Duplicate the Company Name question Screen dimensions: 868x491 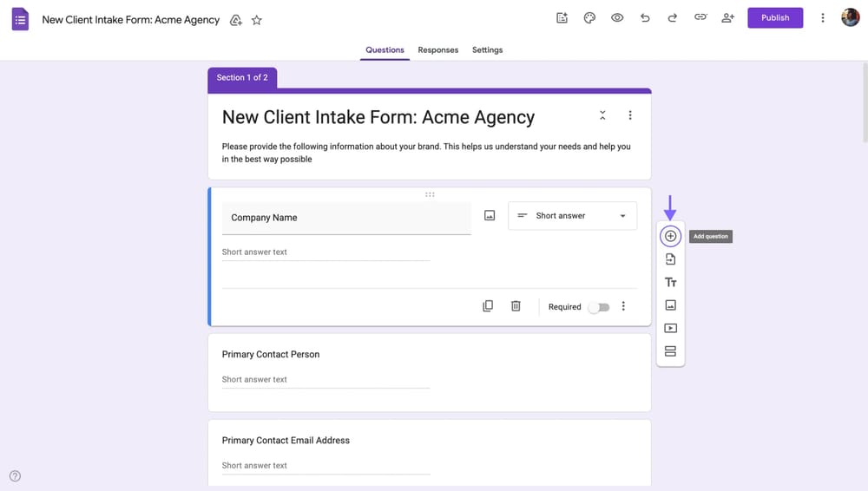point(488,306)
